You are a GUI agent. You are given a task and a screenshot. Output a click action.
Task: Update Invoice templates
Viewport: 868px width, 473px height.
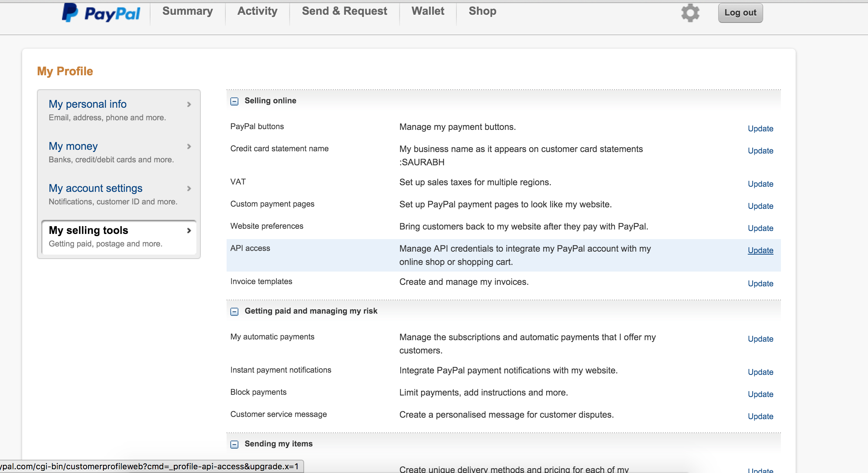point(760,284)
